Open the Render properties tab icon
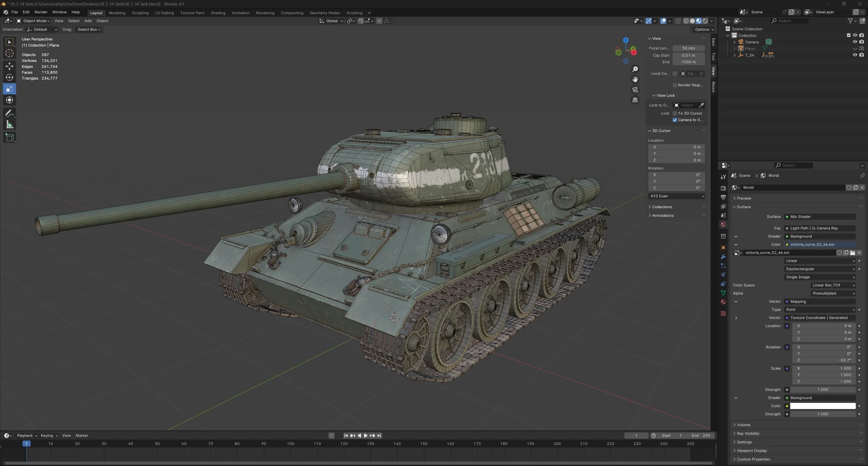Viewport: 868px width, 466px height. 723,188
